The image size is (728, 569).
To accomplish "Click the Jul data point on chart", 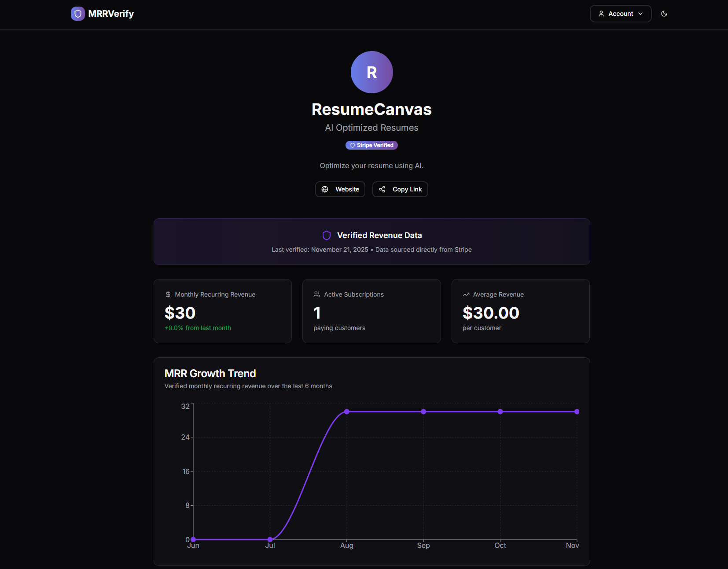I will pos(270,540).
